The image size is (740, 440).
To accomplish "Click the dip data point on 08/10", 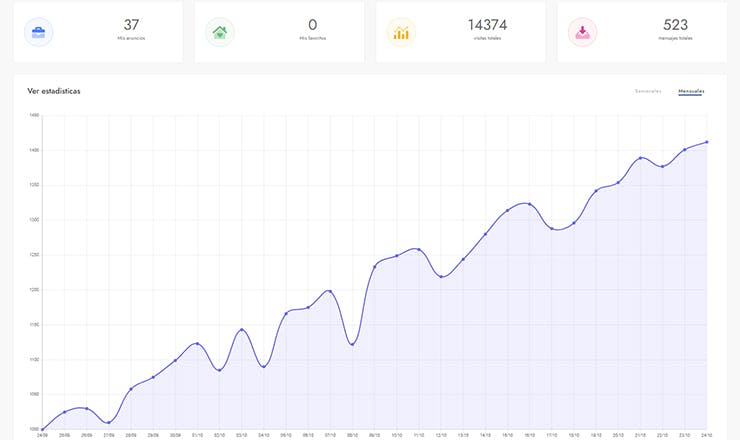I will pos(352,344).
